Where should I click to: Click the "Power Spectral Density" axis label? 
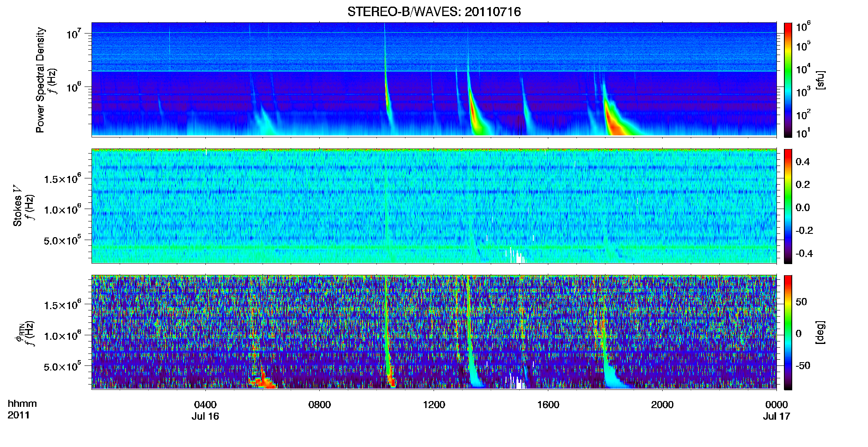[x=40, y=80]
